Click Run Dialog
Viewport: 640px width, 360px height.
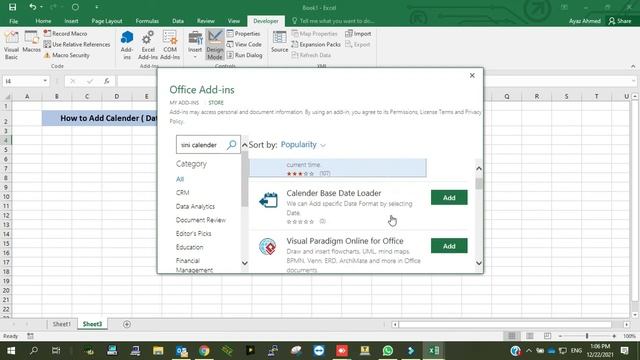click(244, 55)
